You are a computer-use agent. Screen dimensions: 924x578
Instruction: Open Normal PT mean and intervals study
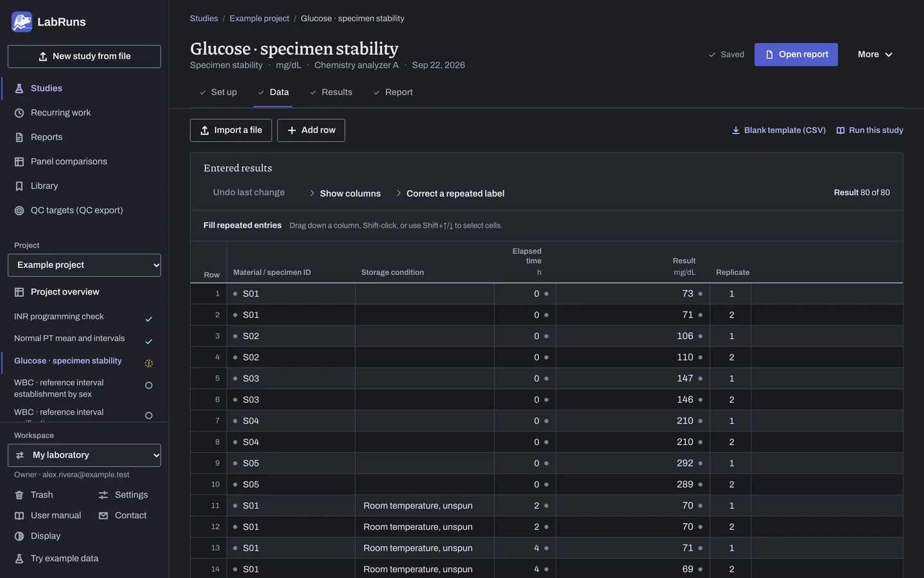pos(84,339)
